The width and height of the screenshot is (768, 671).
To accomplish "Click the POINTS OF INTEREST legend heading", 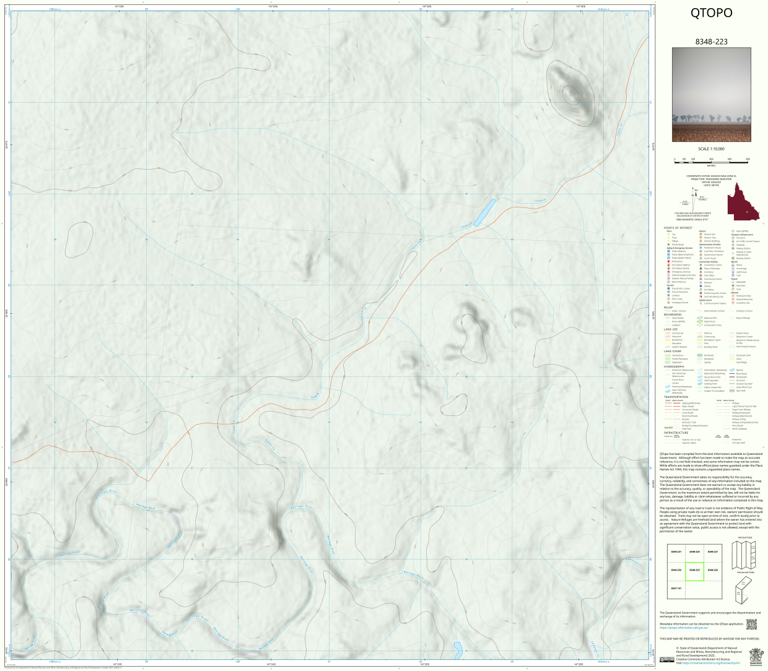I will 678,228.
